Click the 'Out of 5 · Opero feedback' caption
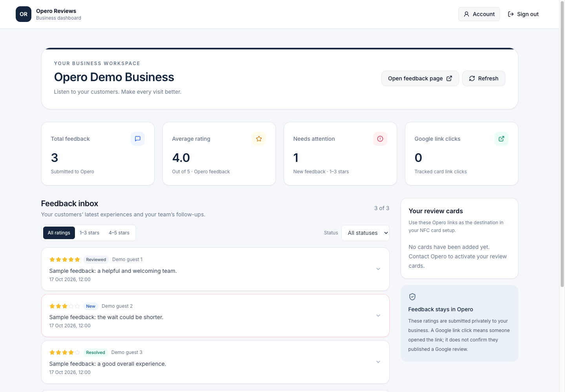Screen dimensions: 565x392 point(201,172)
